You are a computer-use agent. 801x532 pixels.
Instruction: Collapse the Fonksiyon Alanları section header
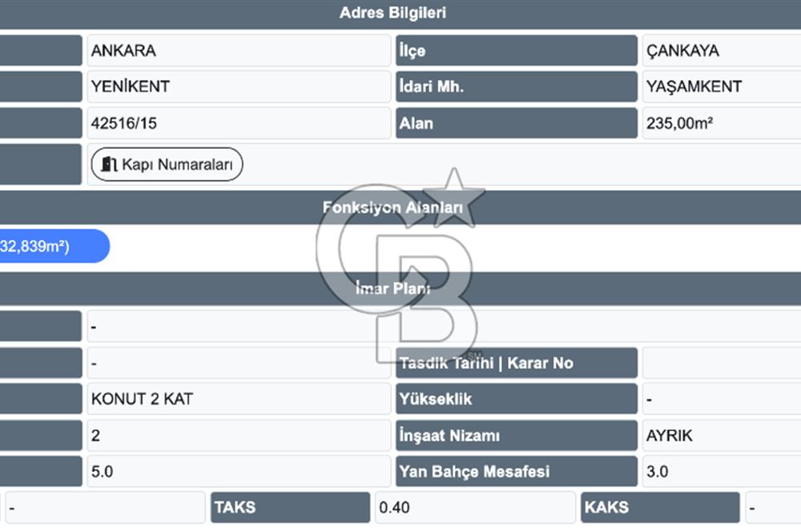point(392,208)
